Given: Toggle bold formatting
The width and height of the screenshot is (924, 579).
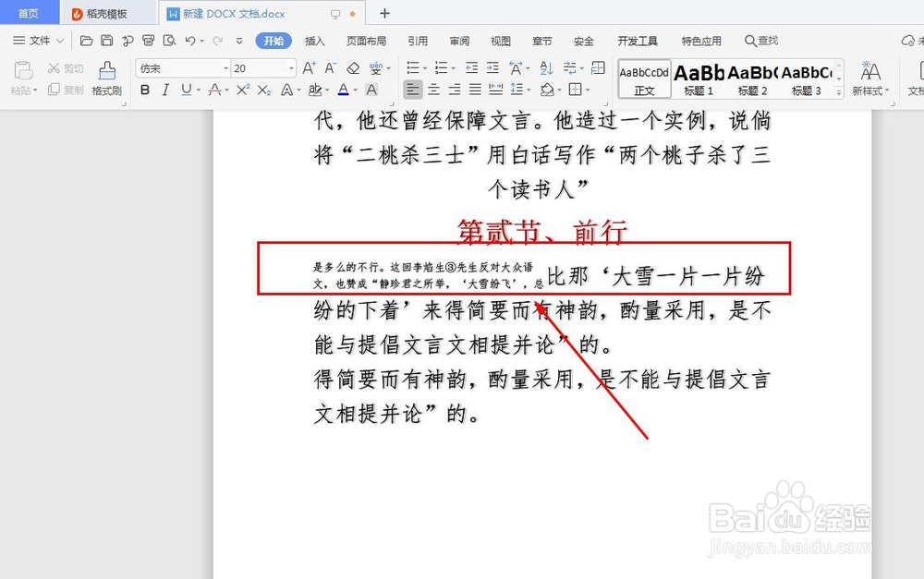Looking at the screenshot, I should point(144,90).
